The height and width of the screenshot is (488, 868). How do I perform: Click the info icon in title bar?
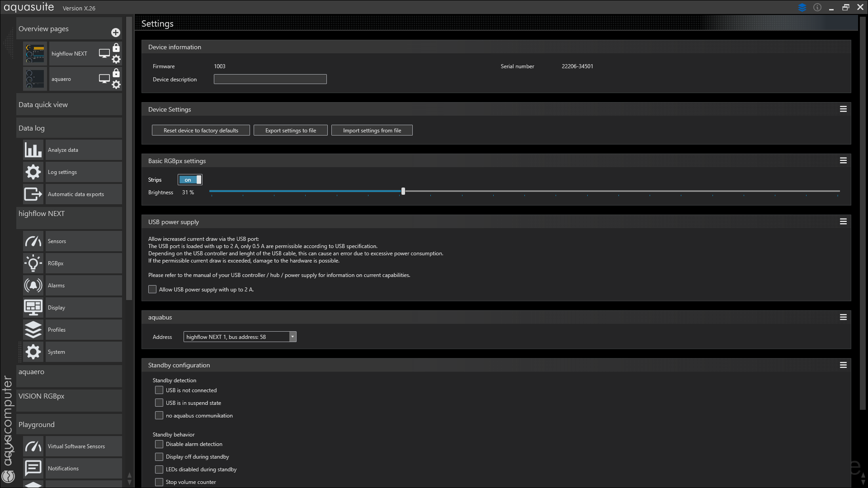817,7
